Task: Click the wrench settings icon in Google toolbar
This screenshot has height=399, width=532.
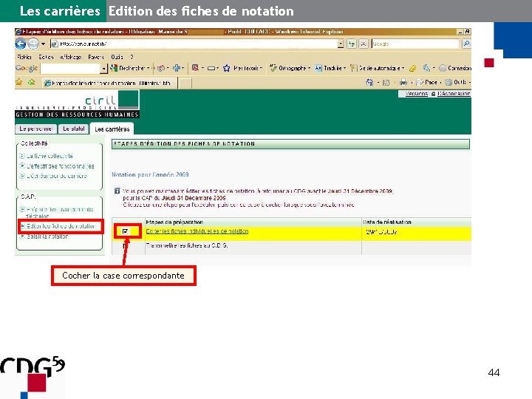Action: 426,68
